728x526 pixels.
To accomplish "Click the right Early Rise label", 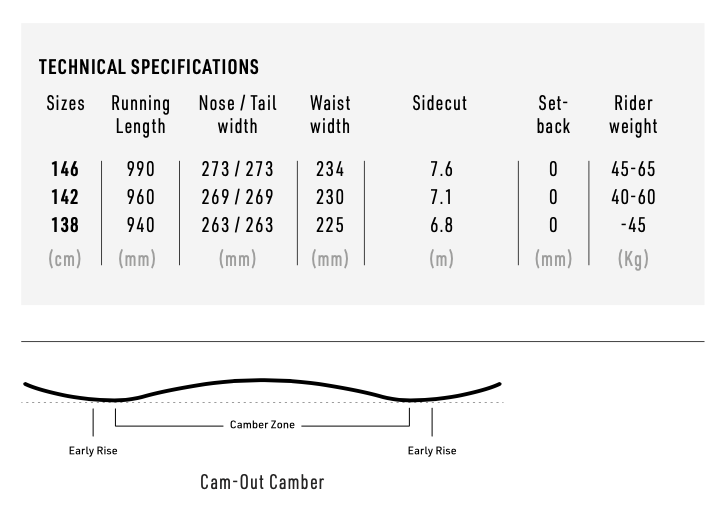I will point(432,451).
